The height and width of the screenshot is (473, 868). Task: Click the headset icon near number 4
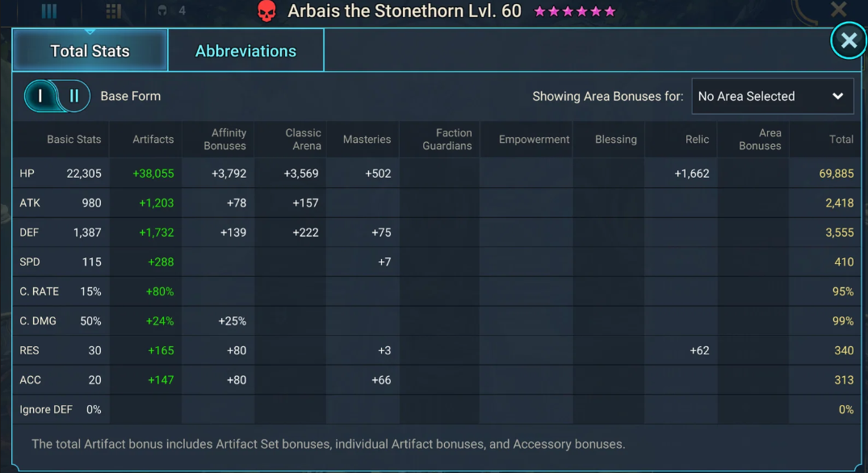click(162, 10)
